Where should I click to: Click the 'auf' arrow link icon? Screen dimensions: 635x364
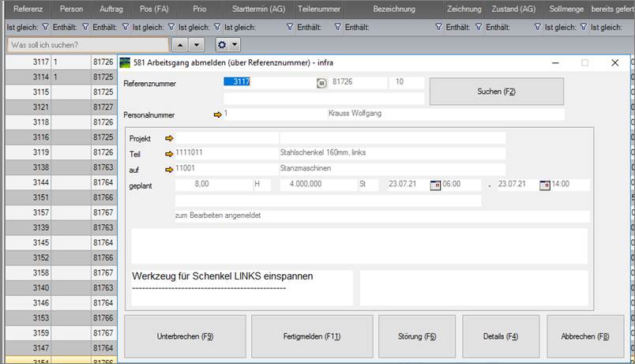pyautogui.click(x=169, y=168)
